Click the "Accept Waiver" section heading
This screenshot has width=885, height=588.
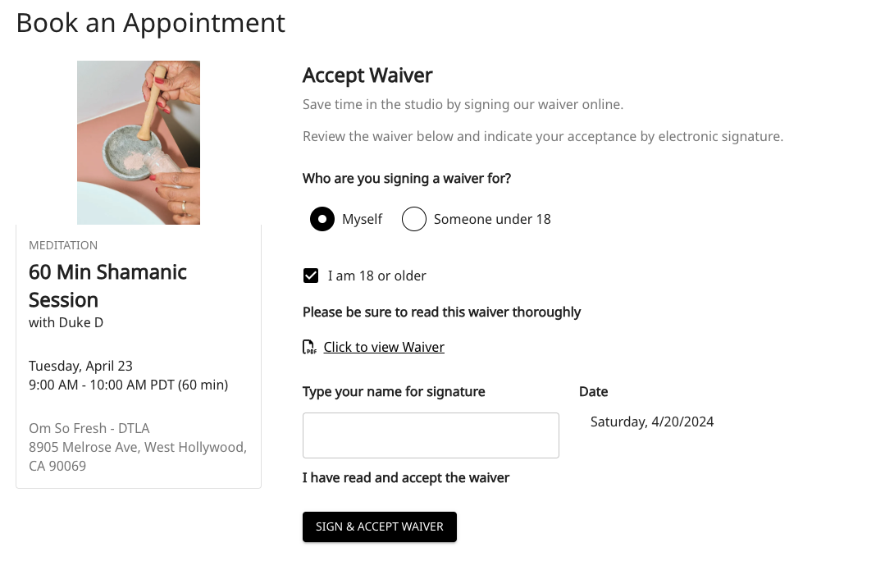(x=367, y=75)
